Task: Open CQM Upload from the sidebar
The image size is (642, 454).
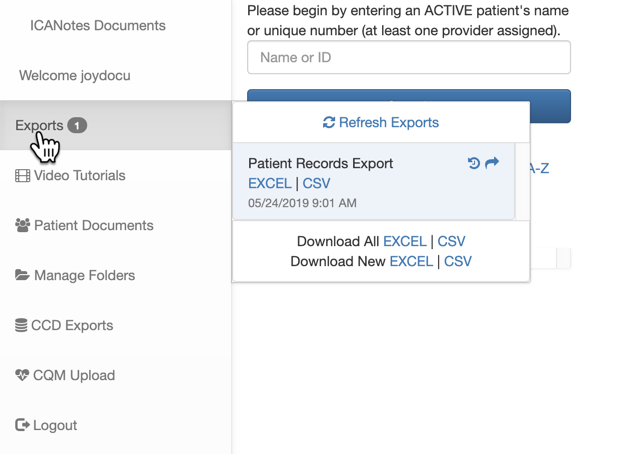Action: [x=64, y=375]
